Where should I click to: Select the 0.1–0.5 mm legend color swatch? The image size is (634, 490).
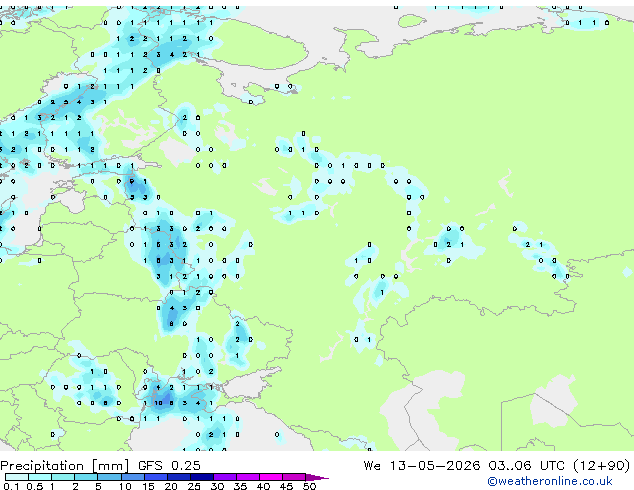(17, 477)
